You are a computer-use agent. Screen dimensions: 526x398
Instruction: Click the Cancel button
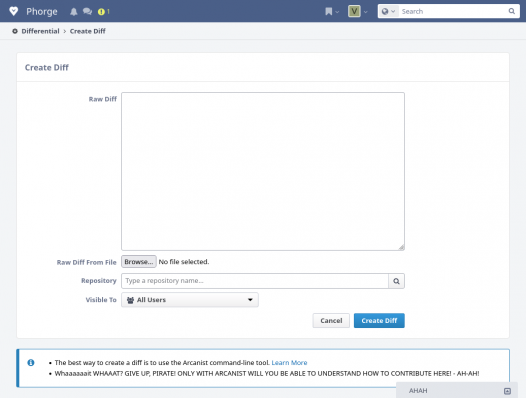click(x=331, y=320)
